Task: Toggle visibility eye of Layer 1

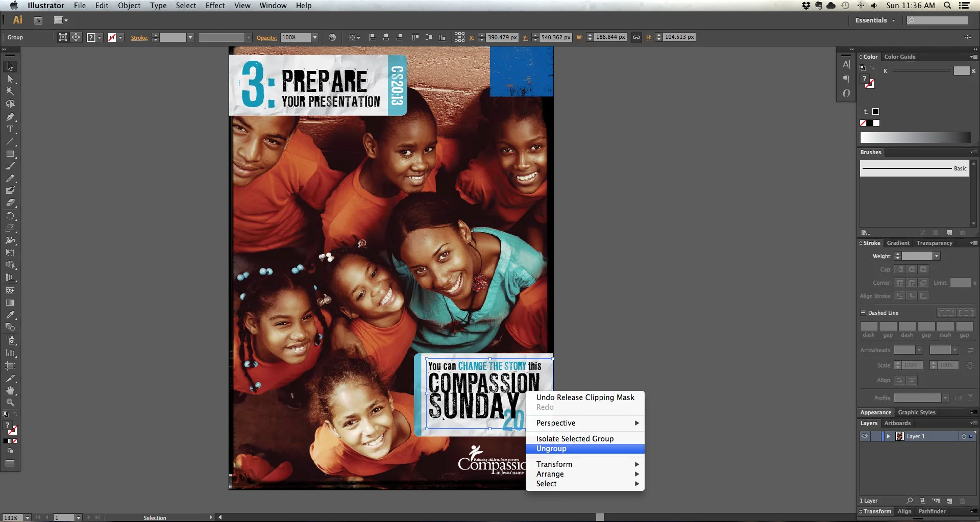Action: pos(865,436)
